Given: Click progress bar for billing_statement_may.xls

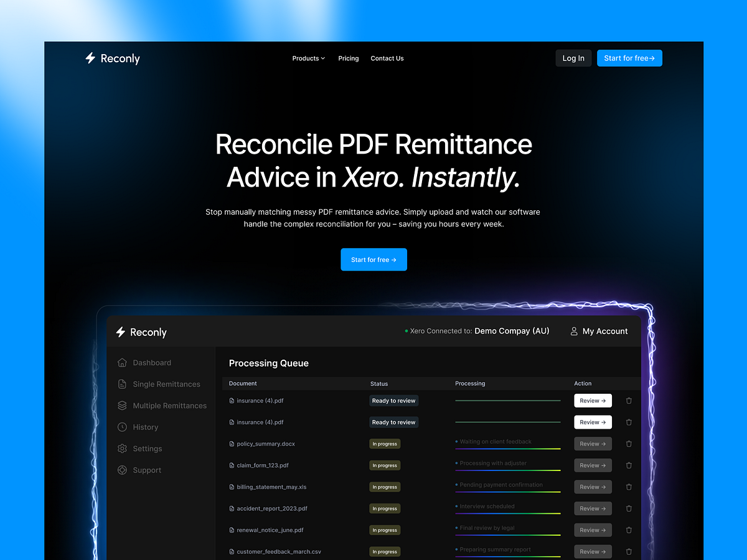Looking at the screenshot, I should [x=508, y=492].
